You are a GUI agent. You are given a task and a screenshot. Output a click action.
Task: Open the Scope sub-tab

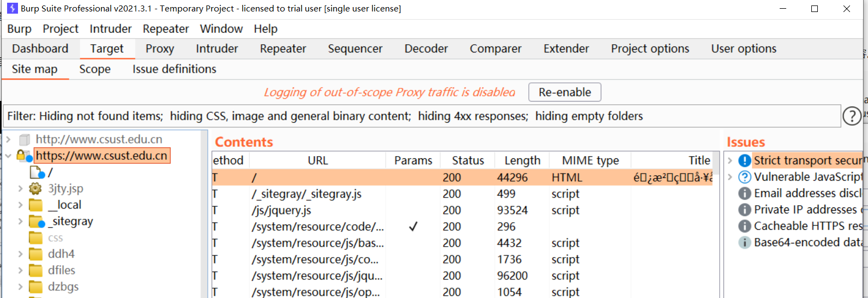[x=95, y=69]
